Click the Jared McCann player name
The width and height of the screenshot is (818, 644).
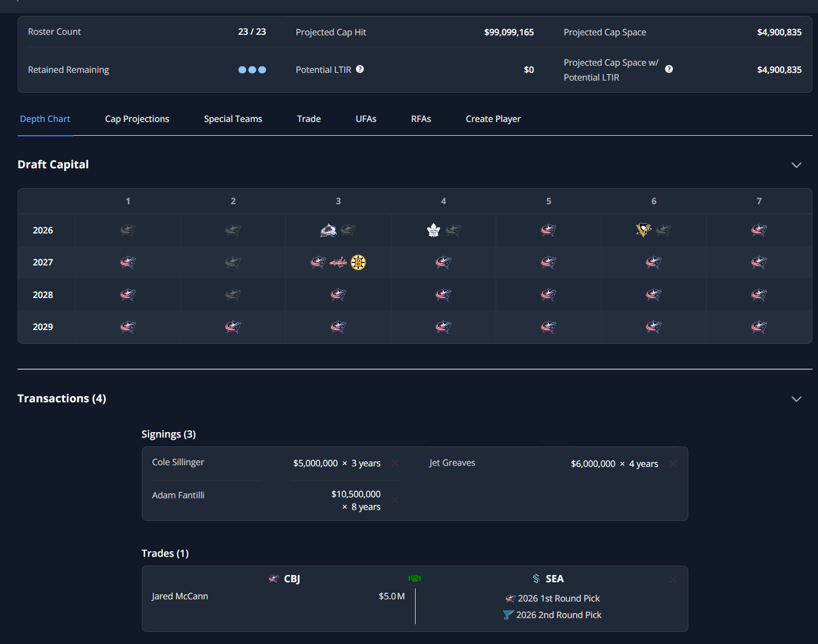tap(180, 596)
